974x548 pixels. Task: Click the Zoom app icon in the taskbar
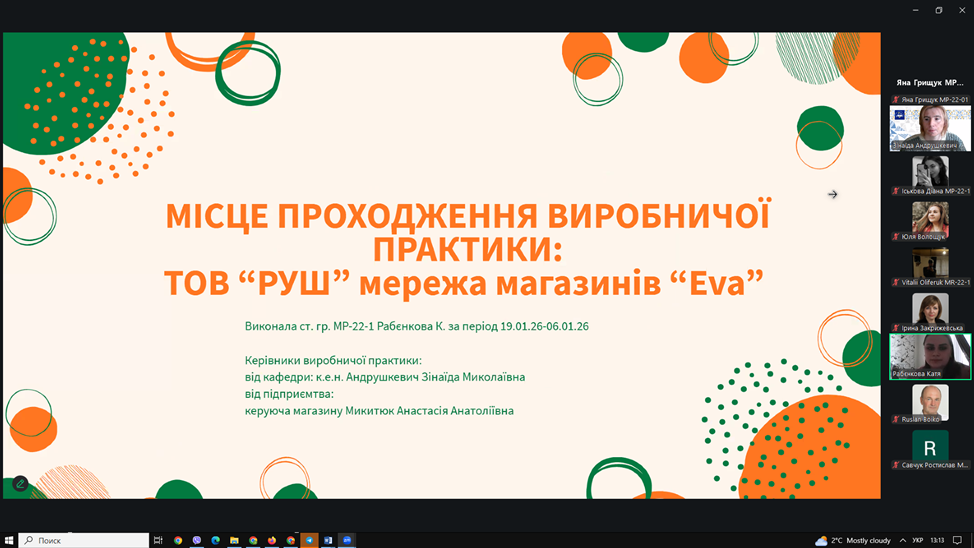pos(347,540)
